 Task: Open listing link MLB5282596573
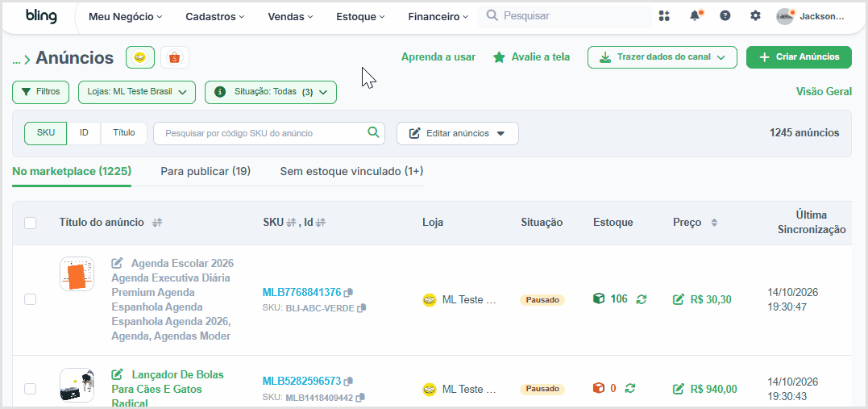click(x=301, y=382)
